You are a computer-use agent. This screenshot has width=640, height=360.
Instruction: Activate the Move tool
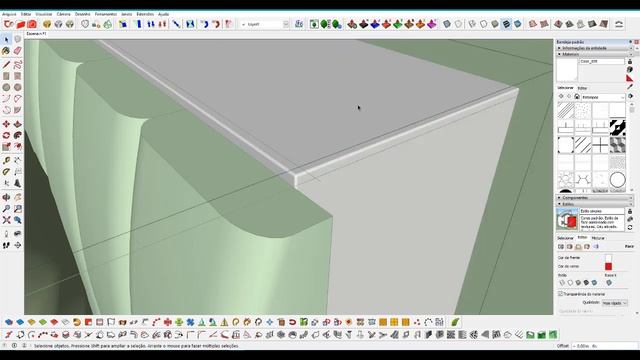tap(6, 124)
